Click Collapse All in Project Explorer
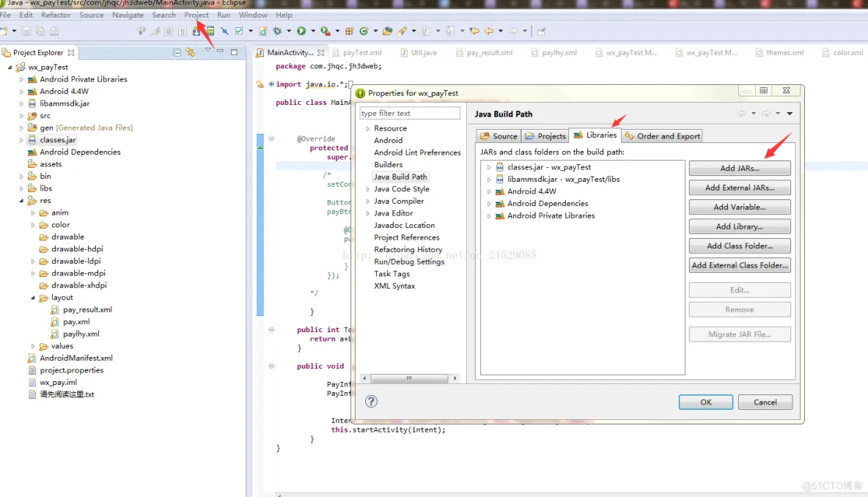 pyautogui.click(x=177, y=53)
